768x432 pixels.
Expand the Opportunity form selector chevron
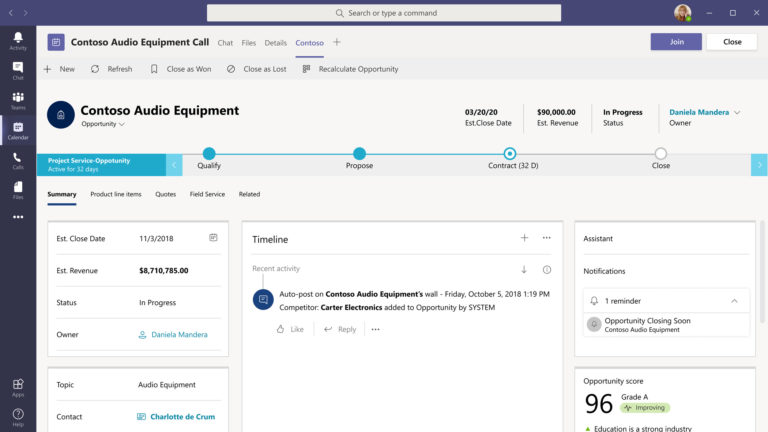(x=122, y=124)
